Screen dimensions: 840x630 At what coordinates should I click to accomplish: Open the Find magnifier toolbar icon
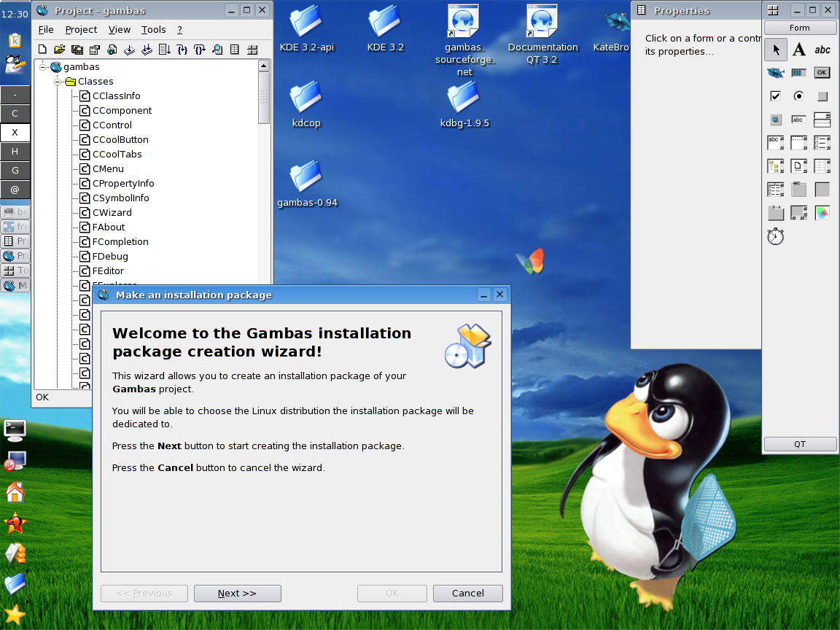(217, 50)
